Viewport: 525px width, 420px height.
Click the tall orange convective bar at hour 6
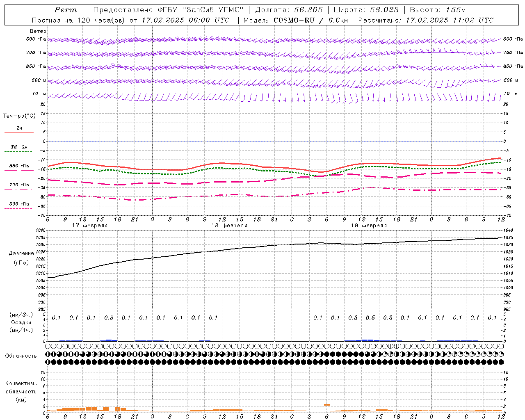click(327, 405)
